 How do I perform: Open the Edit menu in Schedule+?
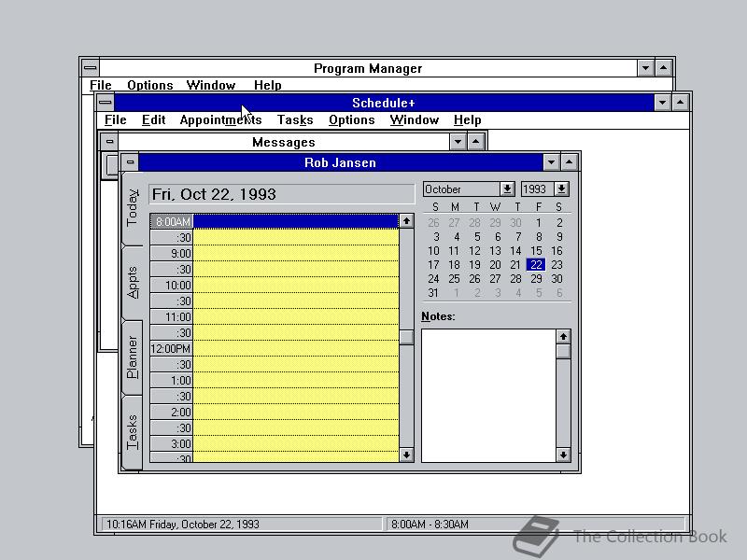pos(153,120)
